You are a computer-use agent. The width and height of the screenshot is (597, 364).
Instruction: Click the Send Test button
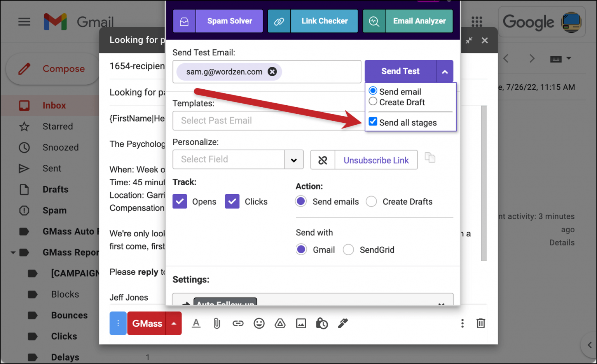pyautogui.click(x=400, y=71)
